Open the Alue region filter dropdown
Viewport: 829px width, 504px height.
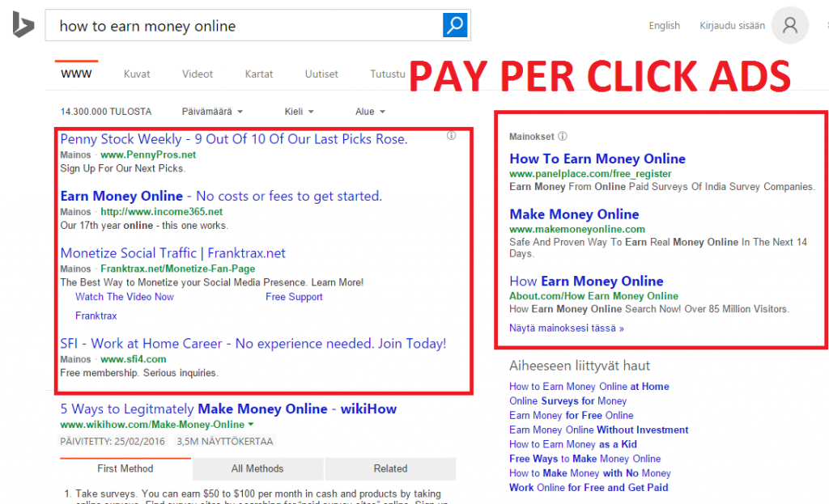(x=370, y=112)
